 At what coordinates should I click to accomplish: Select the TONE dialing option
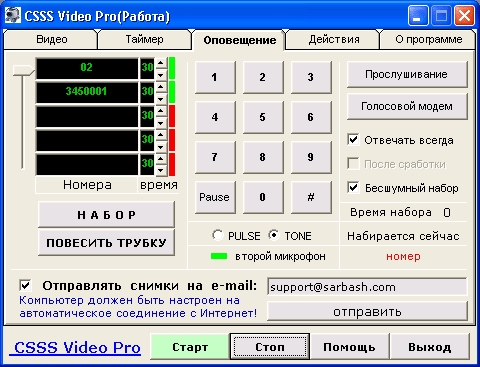[274, 235]
